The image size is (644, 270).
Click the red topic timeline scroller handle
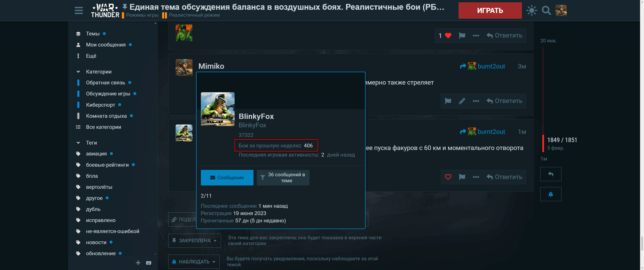pos(543,143)
